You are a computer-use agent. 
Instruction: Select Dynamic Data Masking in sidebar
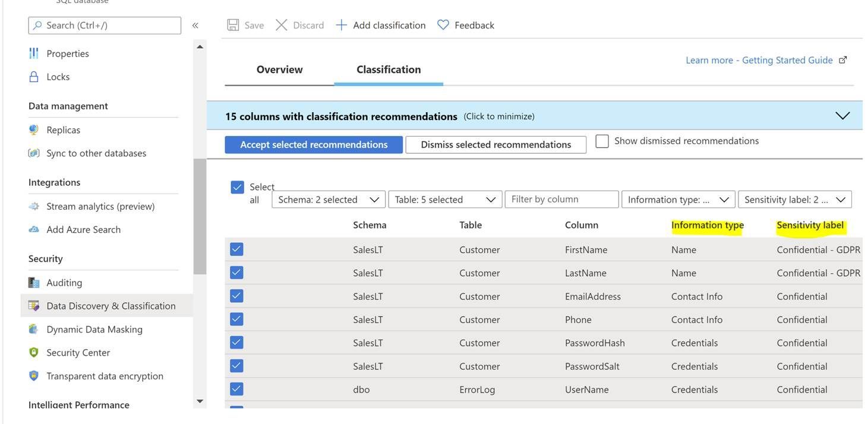coord(94,328)
